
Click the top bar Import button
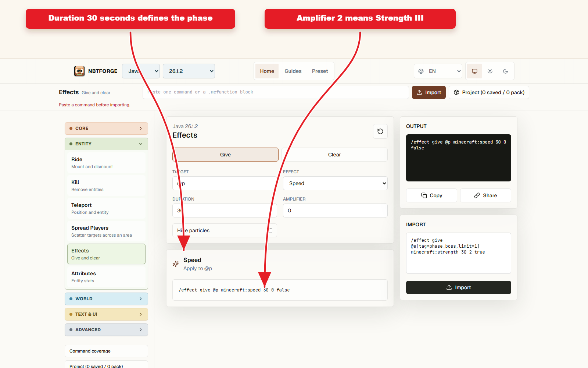[429, 92]
